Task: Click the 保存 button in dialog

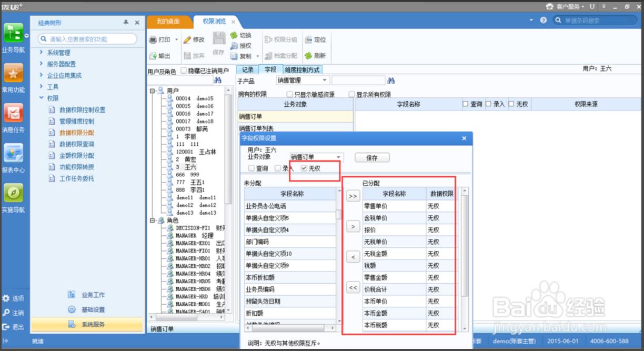Action: pos(373,157)
